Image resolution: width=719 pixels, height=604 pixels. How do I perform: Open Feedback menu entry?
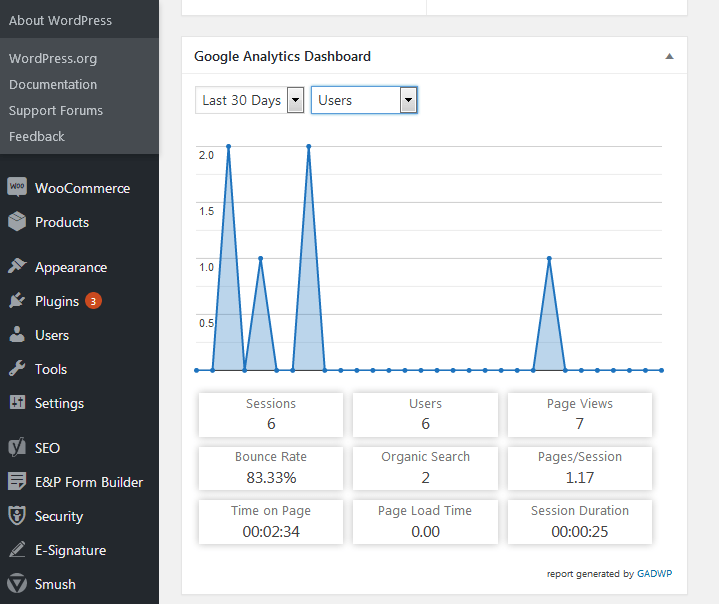(37, 136)
